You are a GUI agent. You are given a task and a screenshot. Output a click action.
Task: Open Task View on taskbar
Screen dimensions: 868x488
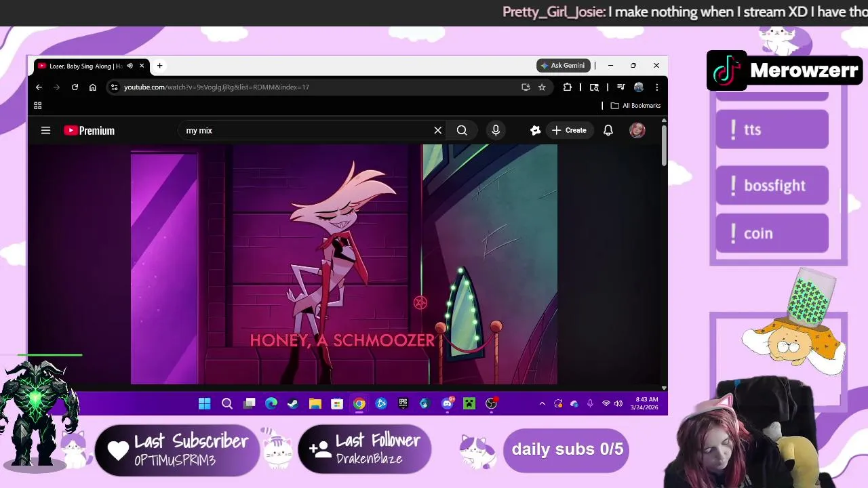[249, 404]
